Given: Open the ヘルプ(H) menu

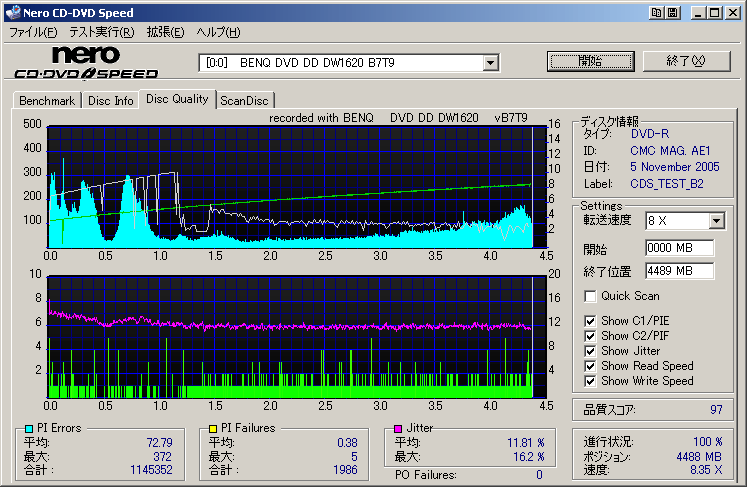Looking at the screenshot, I should [x=218, y=32].
